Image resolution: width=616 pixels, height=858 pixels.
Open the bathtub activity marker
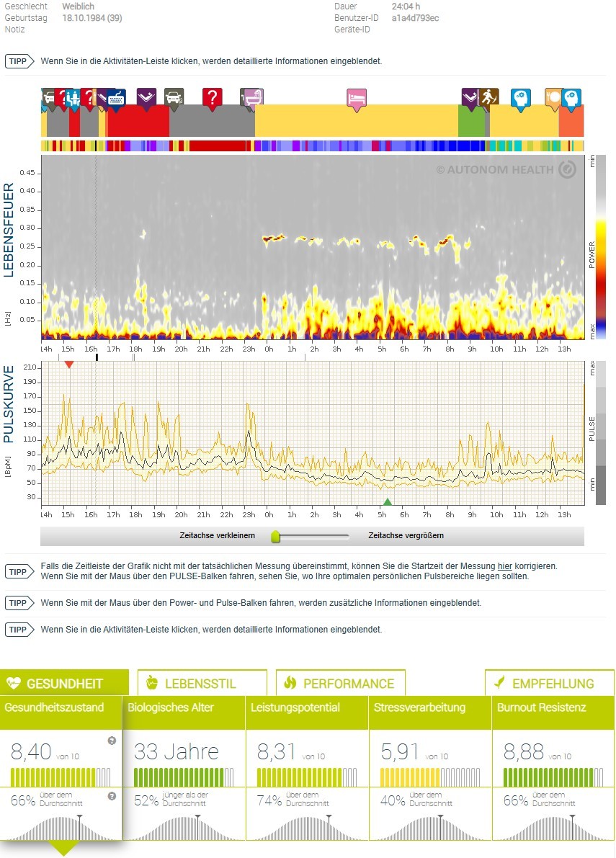tap(252, 97)
